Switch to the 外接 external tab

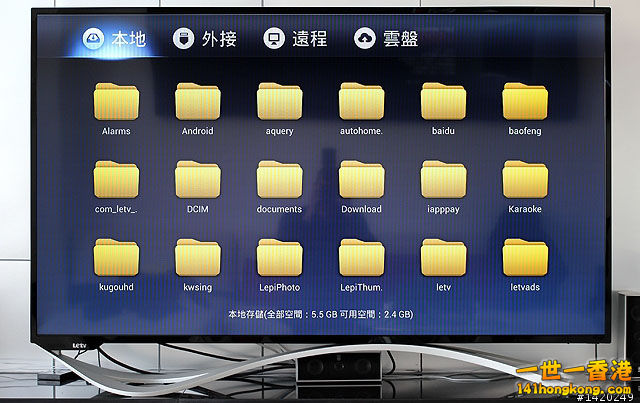pos(205,39)
